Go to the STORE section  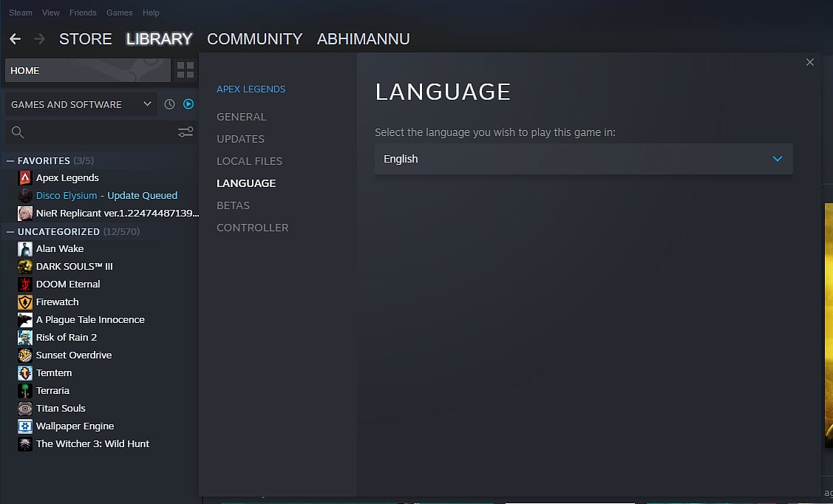(86, 38)
